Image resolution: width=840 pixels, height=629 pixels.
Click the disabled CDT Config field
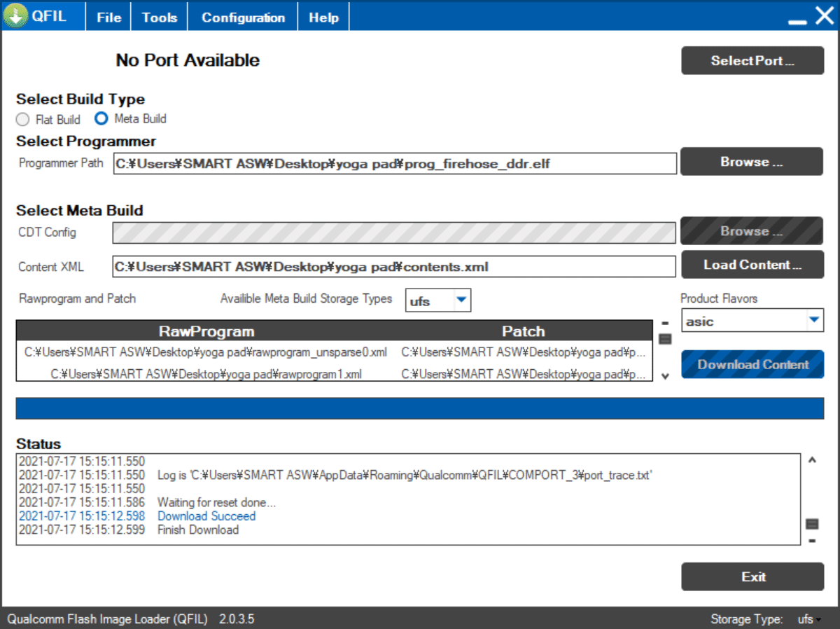(x=394, y=233)
